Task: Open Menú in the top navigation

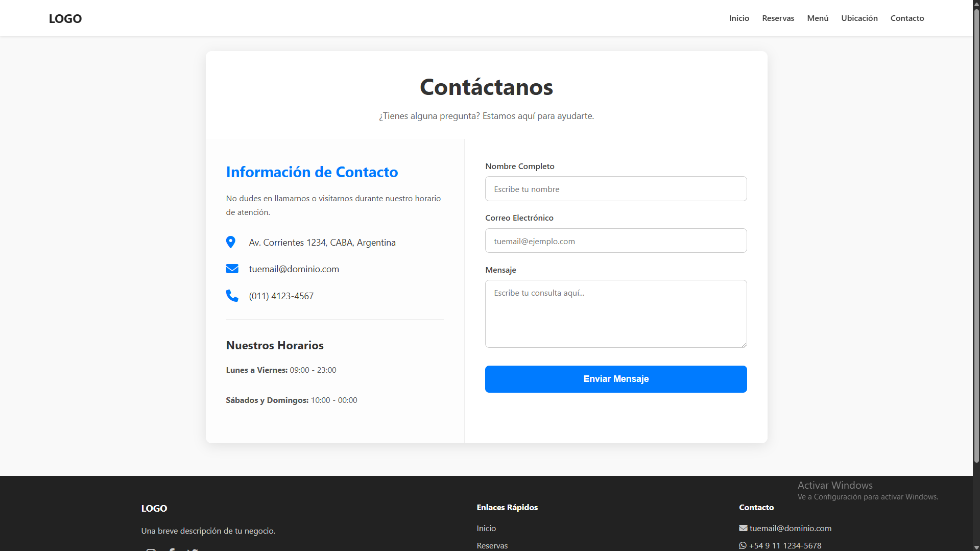Action: [x=818, y=18]
